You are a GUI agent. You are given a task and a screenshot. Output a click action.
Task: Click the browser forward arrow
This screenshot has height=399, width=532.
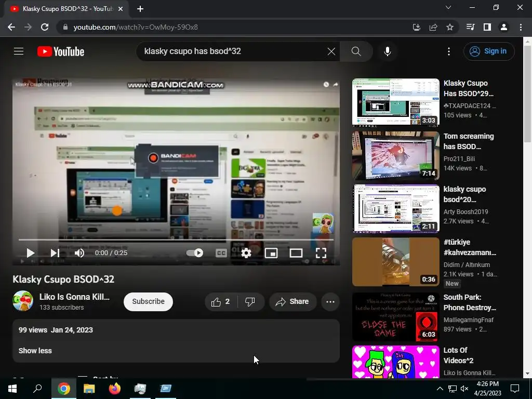click(28, 27)
